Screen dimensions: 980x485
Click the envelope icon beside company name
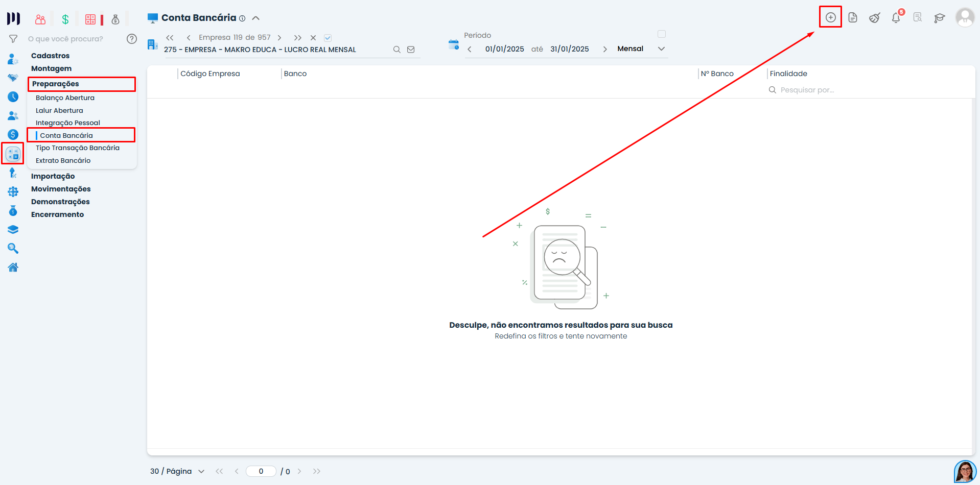tap(411, 50)
